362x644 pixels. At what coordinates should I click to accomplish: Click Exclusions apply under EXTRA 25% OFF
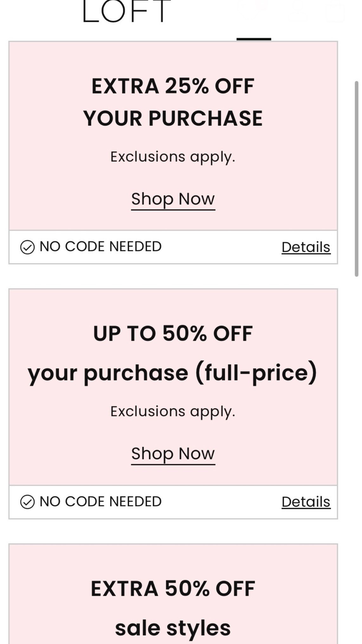click(x=173, y=155)
